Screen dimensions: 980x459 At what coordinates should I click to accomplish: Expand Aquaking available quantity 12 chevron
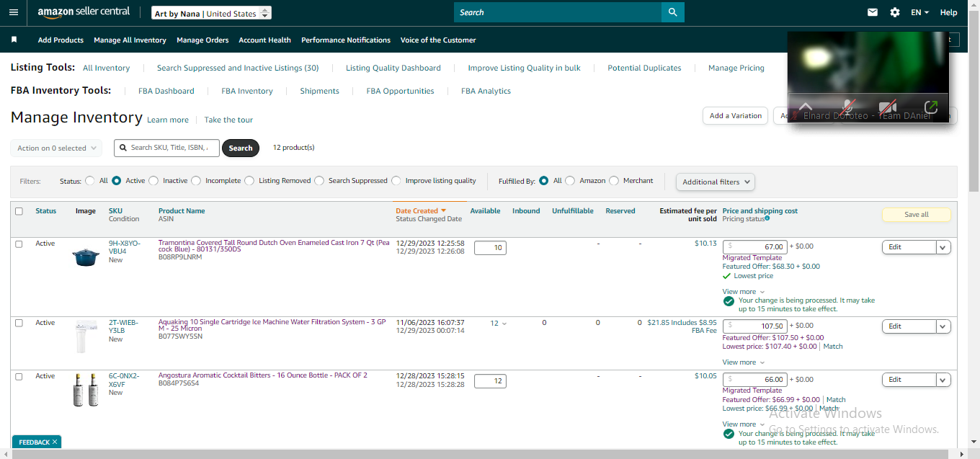pos(504,324)
